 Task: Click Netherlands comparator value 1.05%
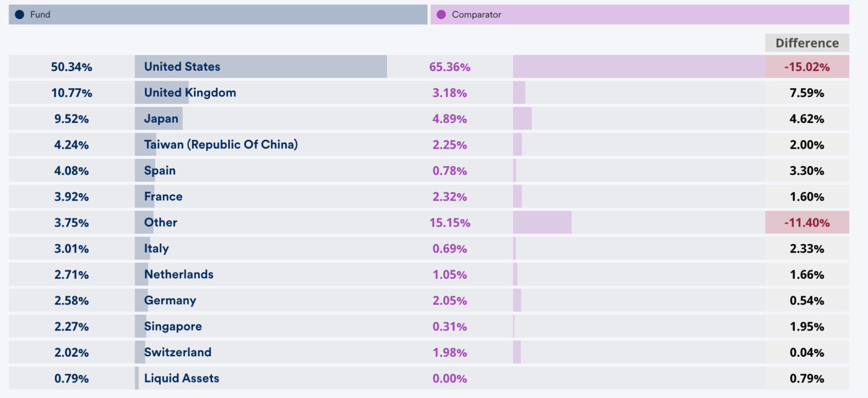[x=449, y=275]
